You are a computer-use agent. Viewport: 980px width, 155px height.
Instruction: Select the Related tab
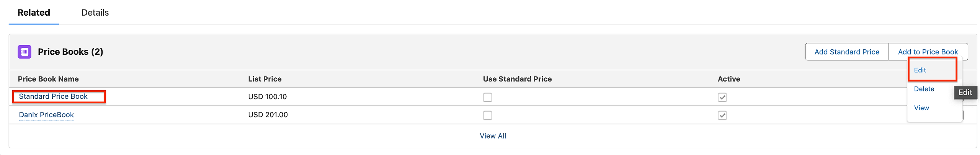(34, 13)
